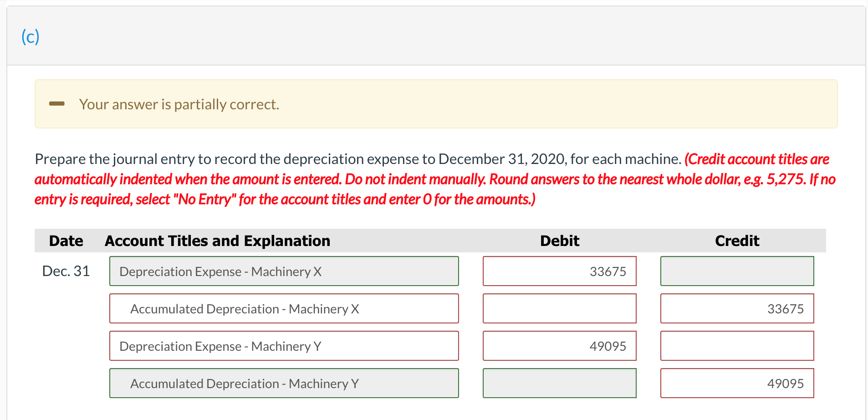This screenshot has width=868, height=420.
Task: Click the Debit column header
Action: click(559, 241)
